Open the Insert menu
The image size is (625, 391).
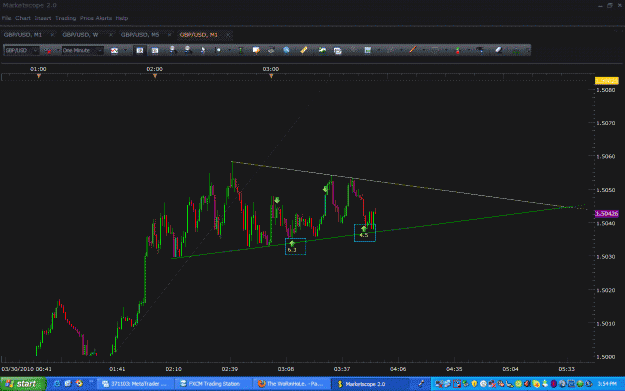[43, 18]
